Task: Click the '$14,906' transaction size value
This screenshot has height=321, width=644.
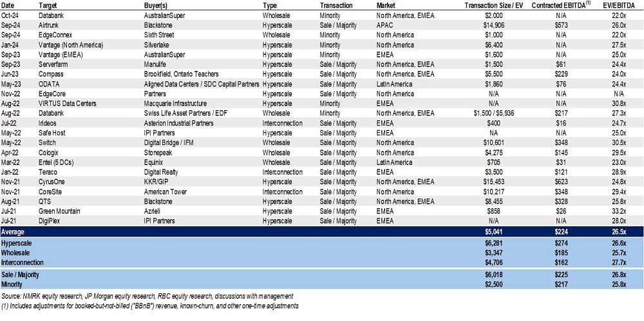Action: [495, 25]
